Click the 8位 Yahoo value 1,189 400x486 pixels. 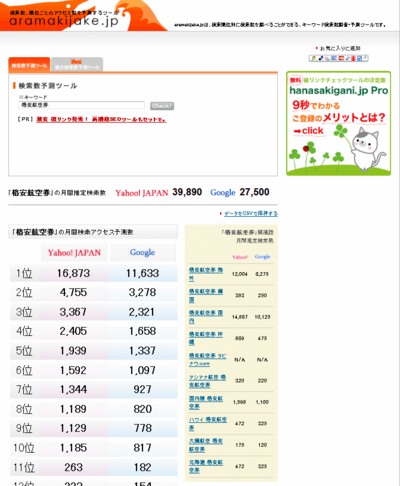click(73, 409)
